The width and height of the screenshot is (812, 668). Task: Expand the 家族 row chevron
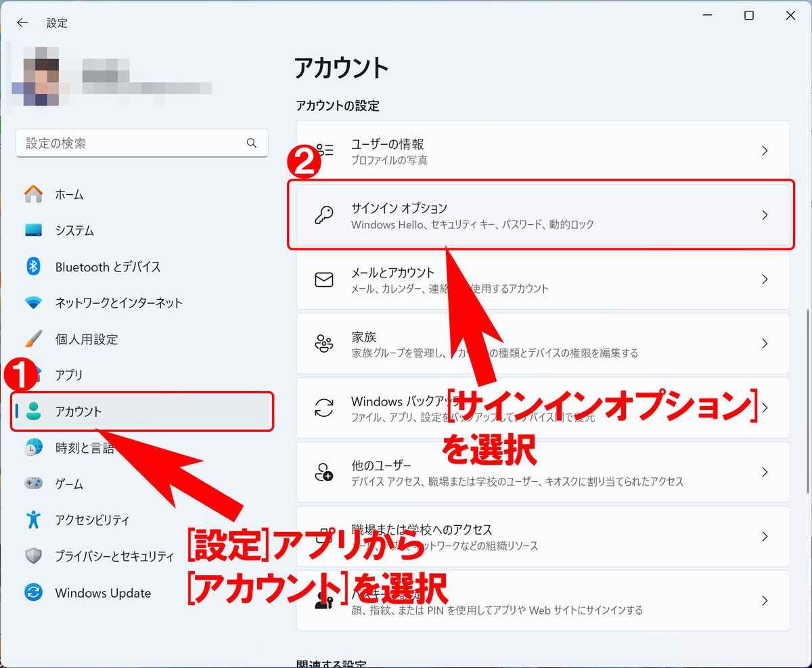[765, 344]
